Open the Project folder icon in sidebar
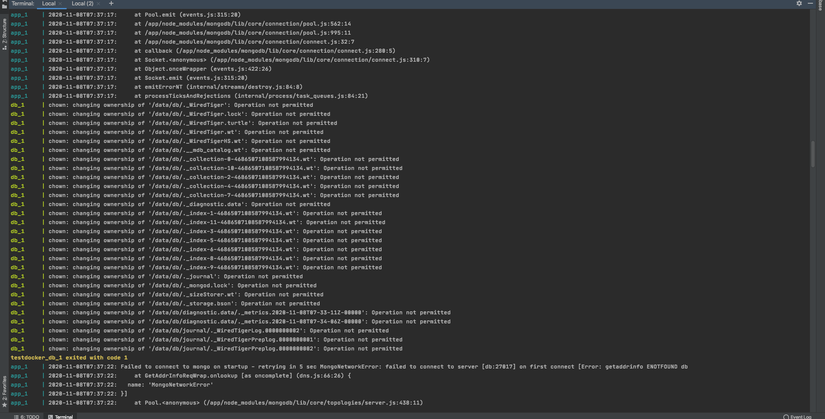Screen dimensions: 825x419 pyautogui.click(x=4, y=4)
